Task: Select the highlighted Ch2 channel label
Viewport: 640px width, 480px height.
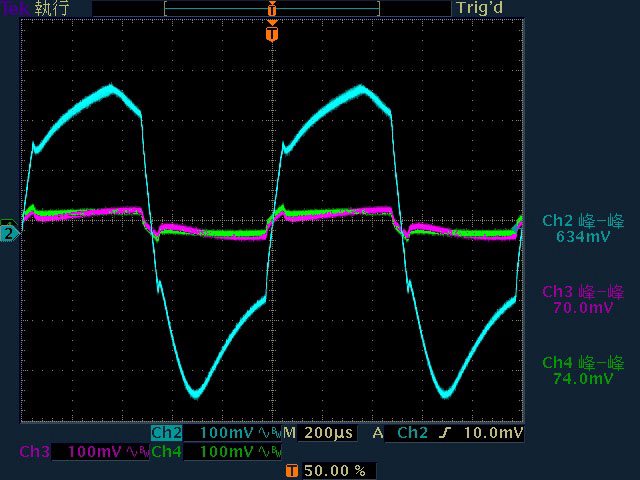Action: [x=166, y=433]
